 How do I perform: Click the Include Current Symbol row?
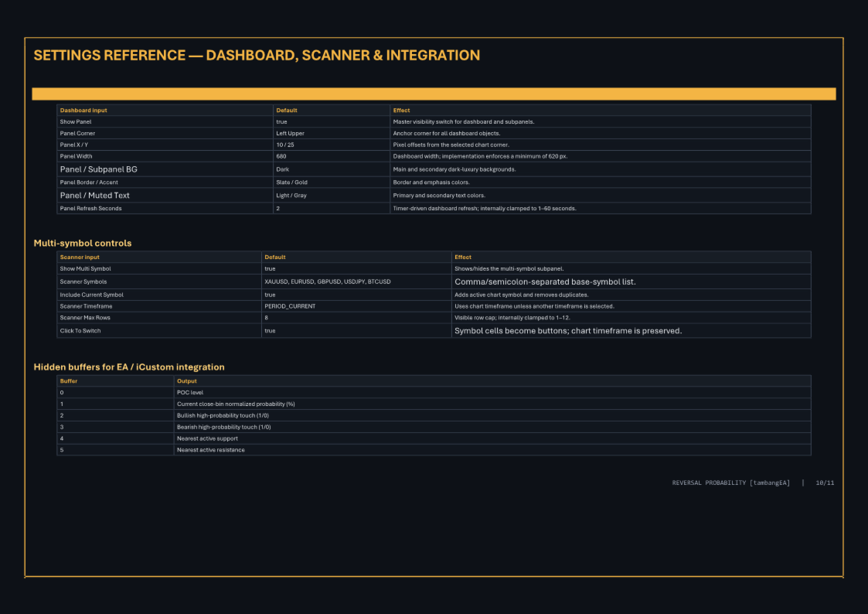tap(434, 295)
